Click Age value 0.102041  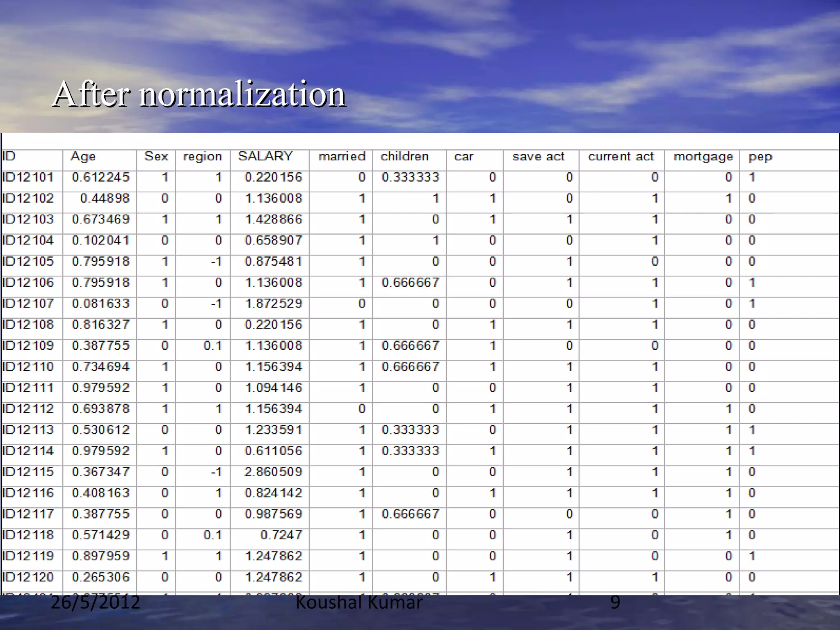coord(101,240)
